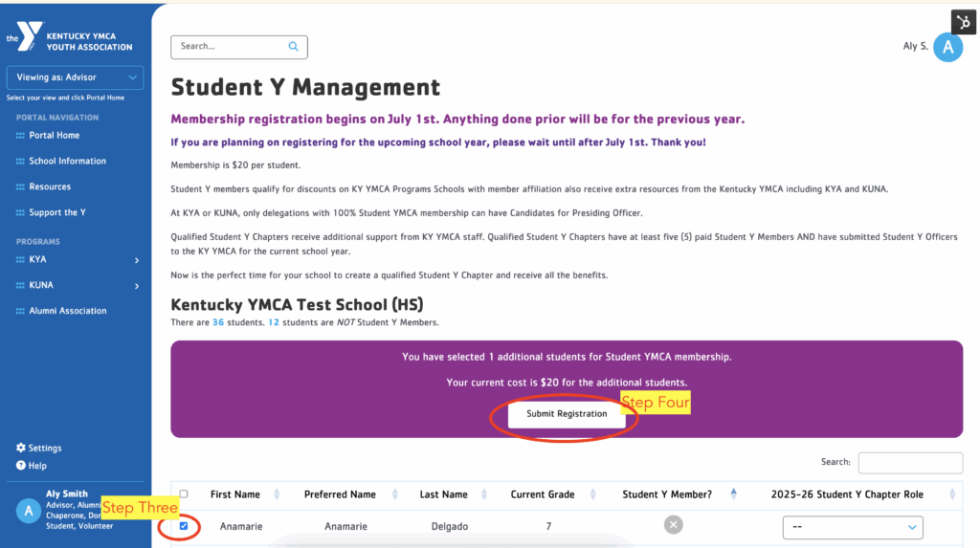Image resolution: width=980 pixels, height=548 pixels.
Task: Expand the KUNA program submenu
Action: pos(136,286)
